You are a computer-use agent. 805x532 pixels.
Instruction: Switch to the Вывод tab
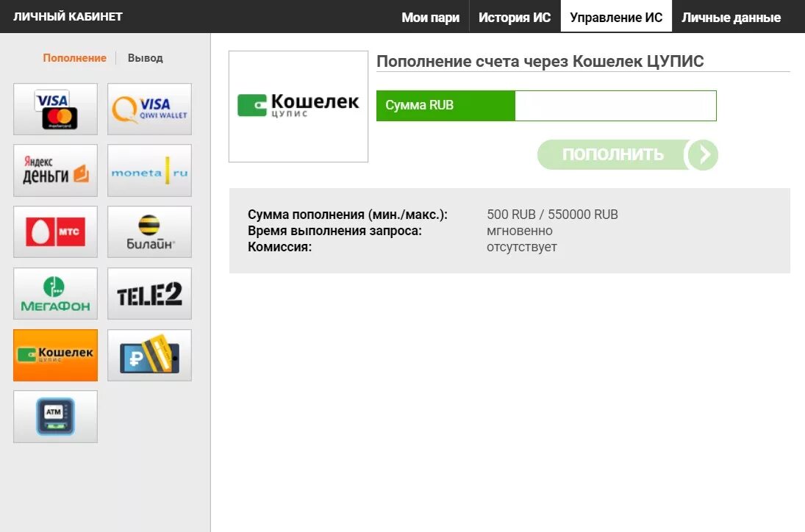146,58
